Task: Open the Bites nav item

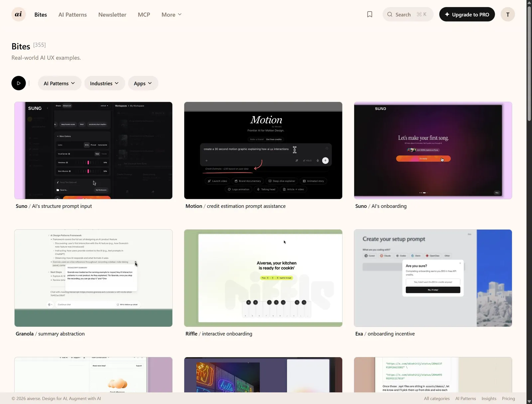Action: [x=41, y=15]
